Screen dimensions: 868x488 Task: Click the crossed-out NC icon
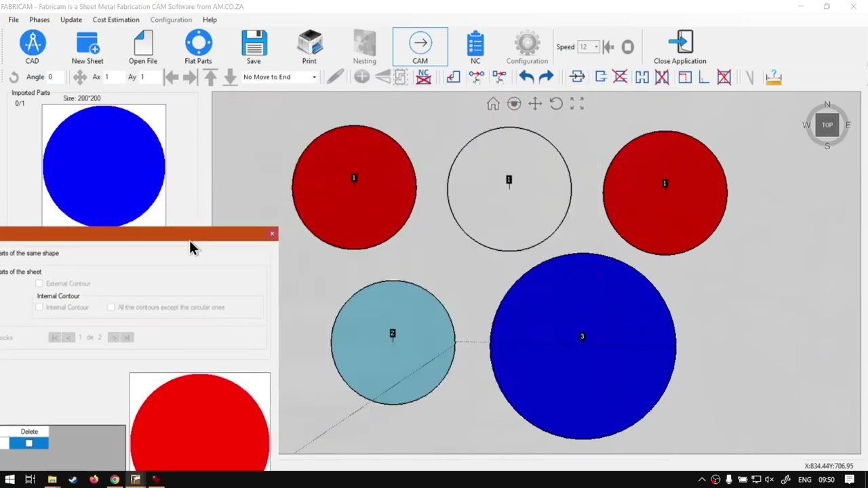click(x=424, y=77)
